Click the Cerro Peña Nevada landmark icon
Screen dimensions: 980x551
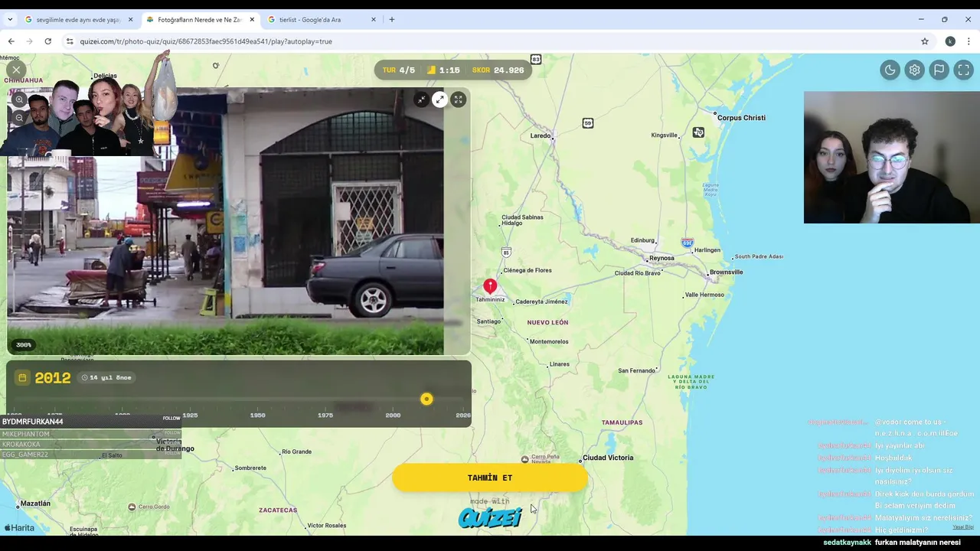pos(524,459)
